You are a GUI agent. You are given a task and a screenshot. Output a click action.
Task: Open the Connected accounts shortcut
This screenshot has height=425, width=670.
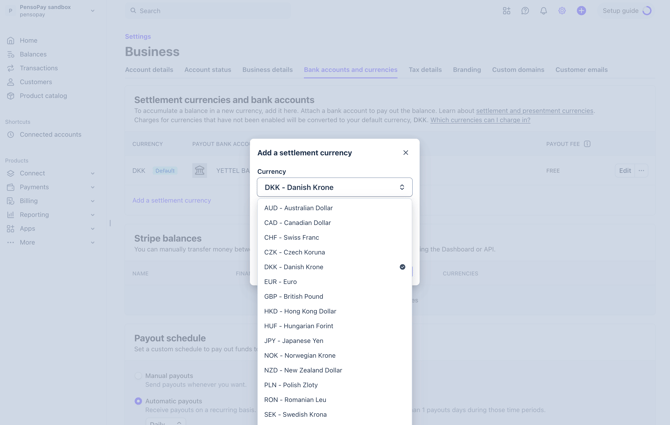50,135
